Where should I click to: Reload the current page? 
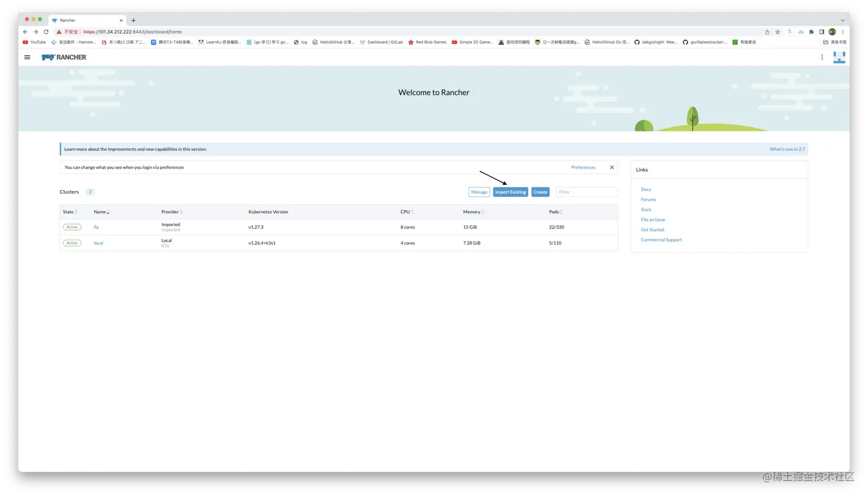click(x=46, y=32)
